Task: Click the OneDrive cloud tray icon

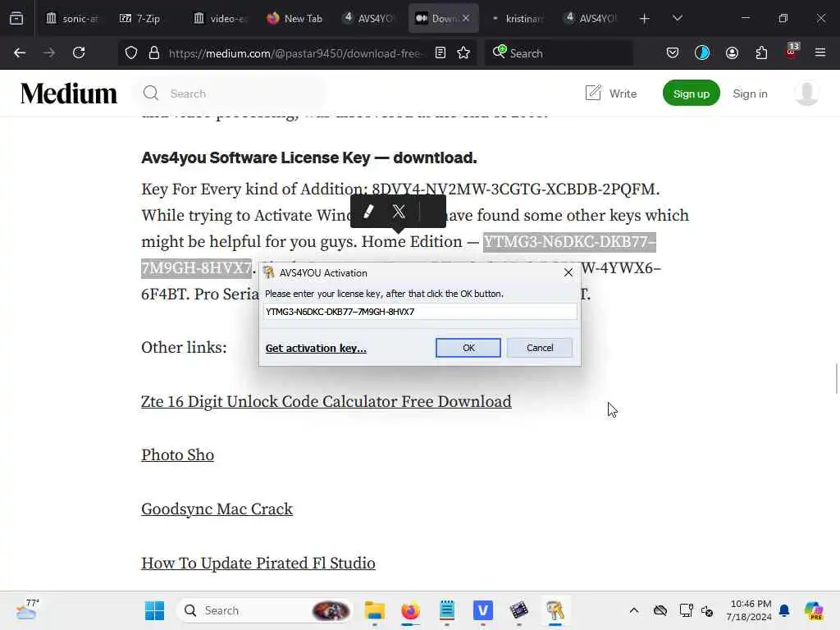Action: (x=660, y=610)
